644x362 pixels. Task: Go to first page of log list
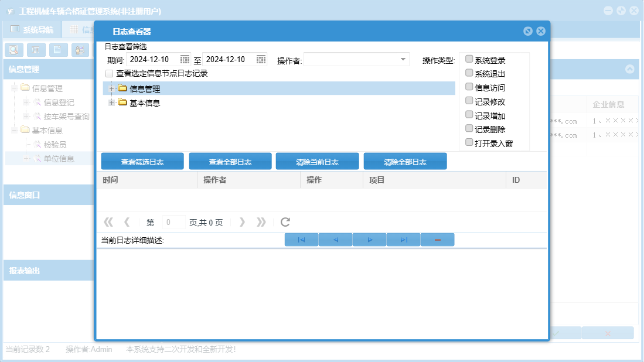(x=108, y=222)
